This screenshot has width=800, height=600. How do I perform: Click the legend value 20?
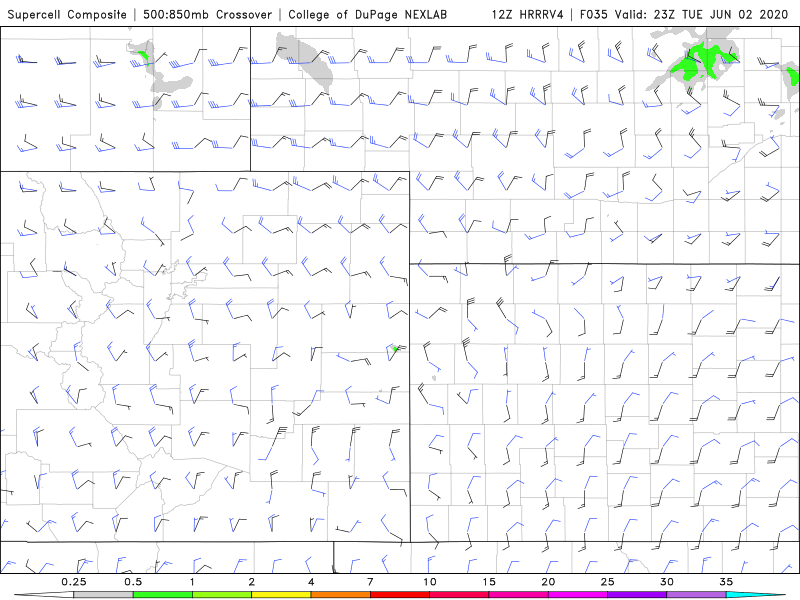(548, 582)
